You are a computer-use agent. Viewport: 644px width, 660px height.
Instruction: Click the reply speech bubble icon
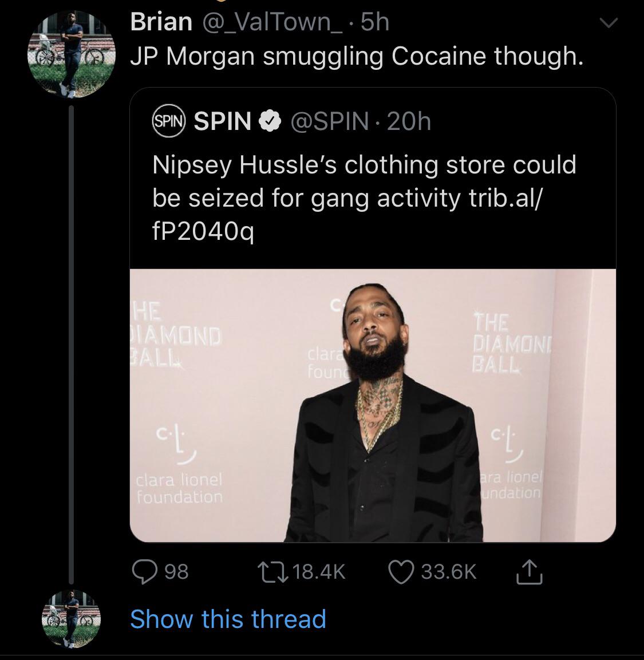pos(144,571)
